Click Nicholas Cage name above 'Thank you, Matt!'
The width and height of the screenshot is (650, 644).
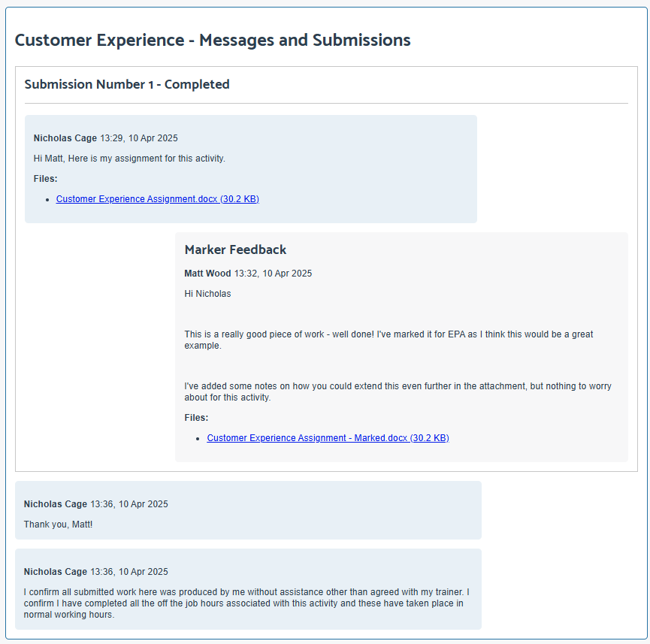[56, 503]
